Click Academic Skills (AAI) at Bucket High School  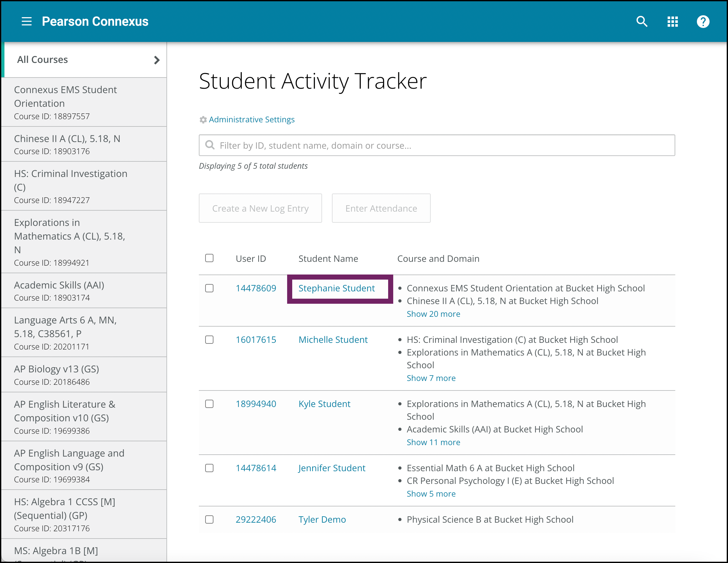495,429
